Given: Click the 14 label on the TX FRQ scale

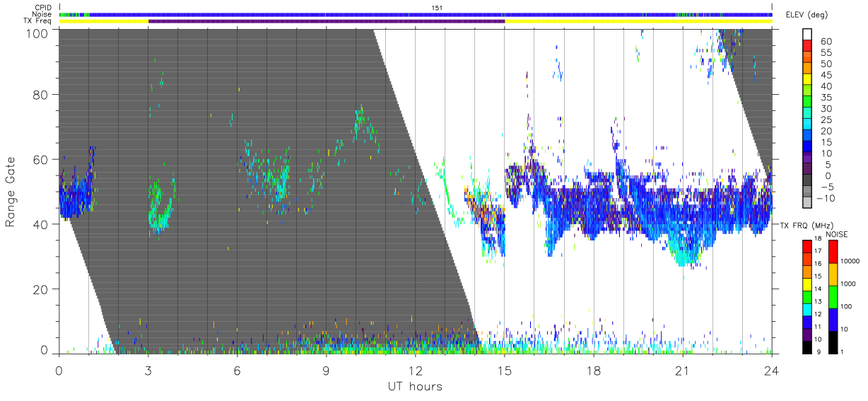Looking at the screenshot, I should coord(819,290).
